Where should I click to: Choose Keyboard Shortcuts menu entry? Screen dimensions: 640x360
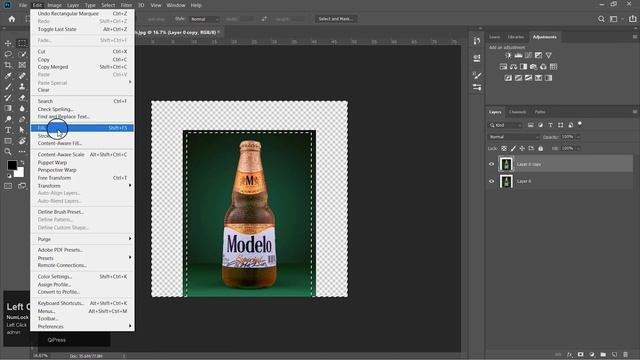82,303
